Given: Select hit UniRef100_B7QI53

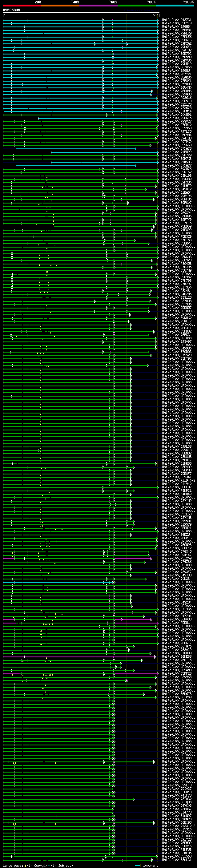Looking at the screenshot, I should click(x=177, y=240).
